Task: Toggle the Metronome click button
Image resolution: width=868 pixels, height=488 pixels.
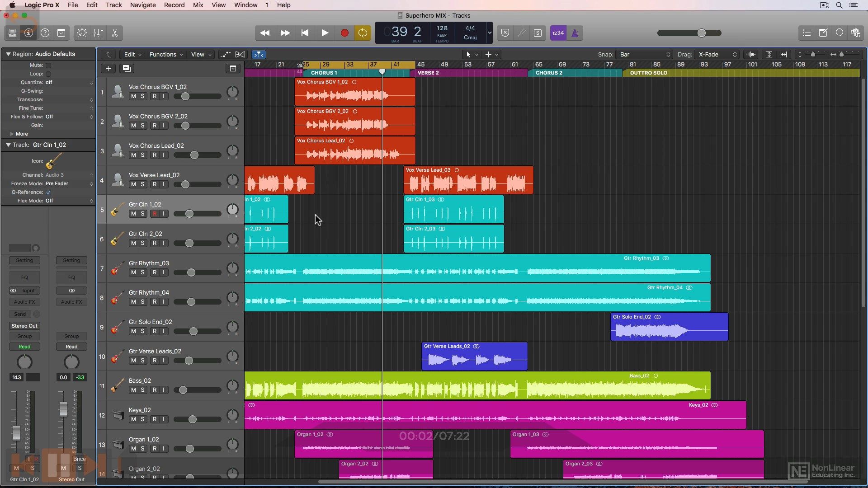Action: pyautogui.click(x=575, y=33)
